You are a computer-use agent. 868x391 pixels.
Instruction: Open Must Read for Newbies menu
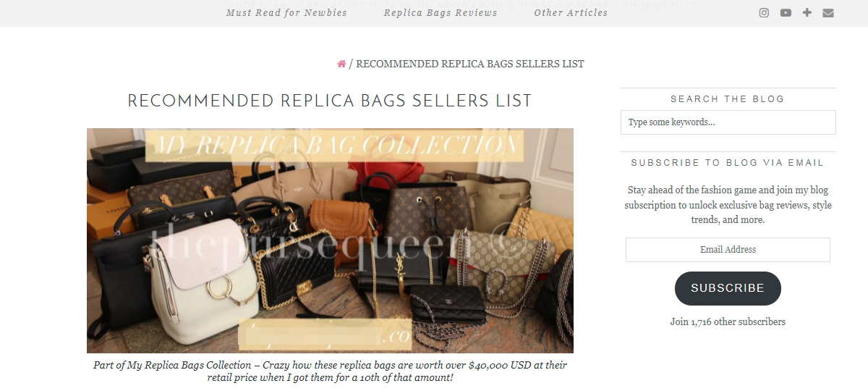tap(286, 12)
